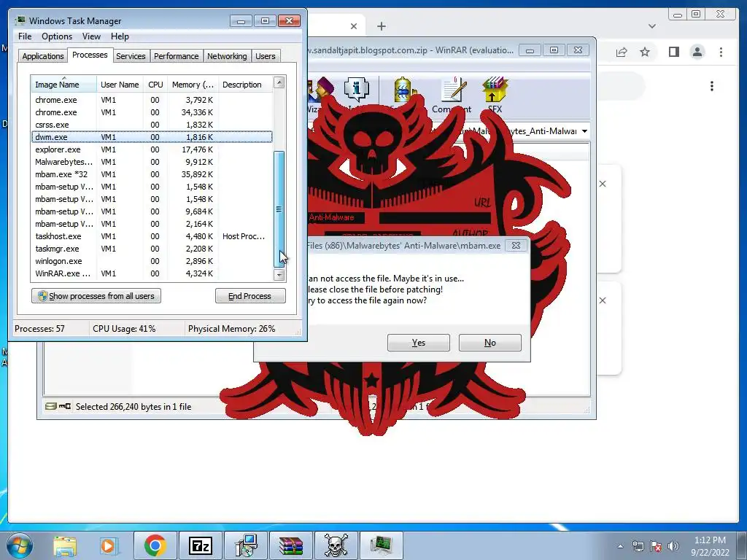This screenshot has height=560, width=747.
Task: Click the installer setup taskbar icon
Action: pos(246,545)
